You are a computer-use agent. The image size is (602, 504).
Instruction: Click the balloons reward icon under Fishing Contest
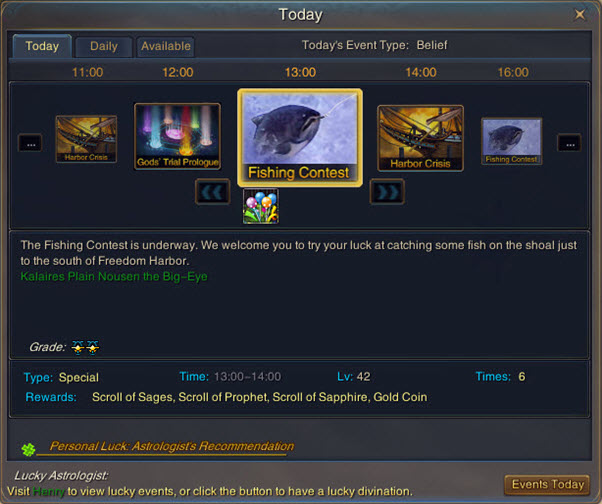(x=261, y=207)
